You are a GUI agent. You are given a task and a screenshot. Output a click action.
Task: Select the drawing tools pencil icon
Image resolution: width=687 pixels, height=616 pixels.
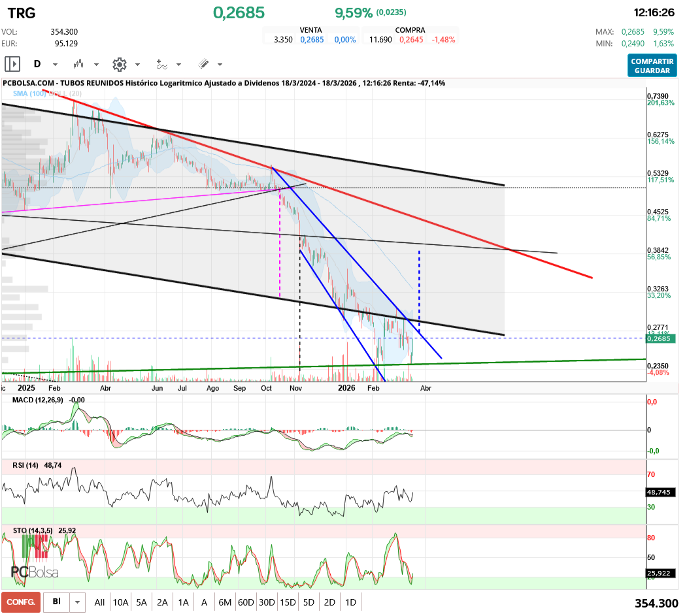click(x=203, y=64)
